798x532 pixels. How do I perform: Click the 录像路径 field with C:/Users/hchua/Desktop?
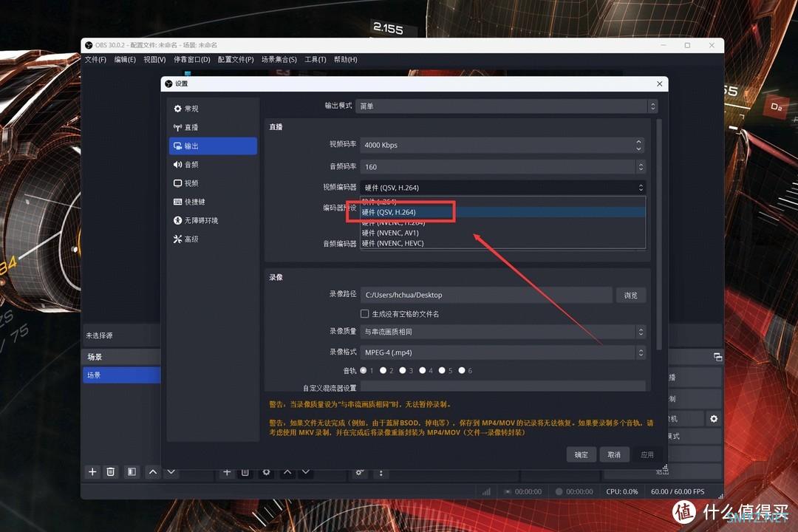point(486,296)
